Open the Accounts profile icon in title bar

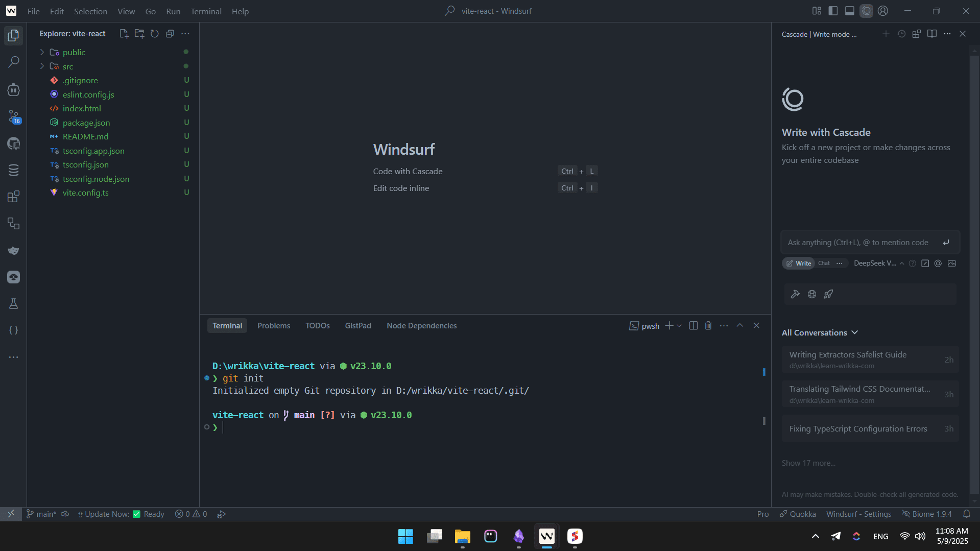pyautogui.click(x=883, y=11)
